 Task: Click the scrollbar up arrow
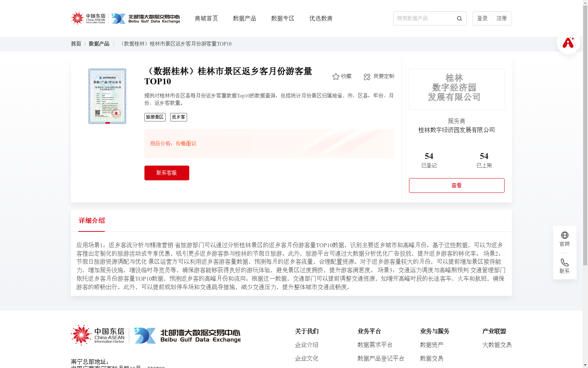[585, 3]
